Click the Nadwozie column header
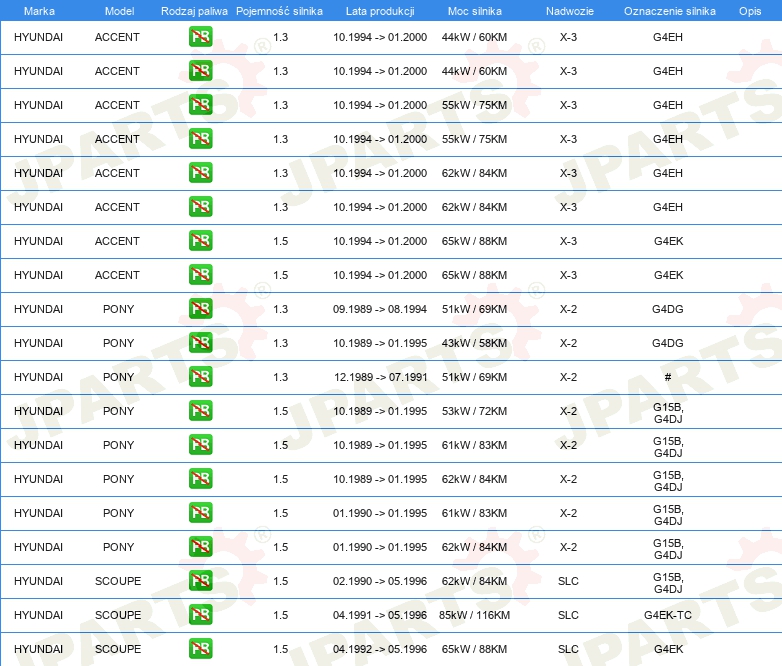 click(x=570, y=11)
